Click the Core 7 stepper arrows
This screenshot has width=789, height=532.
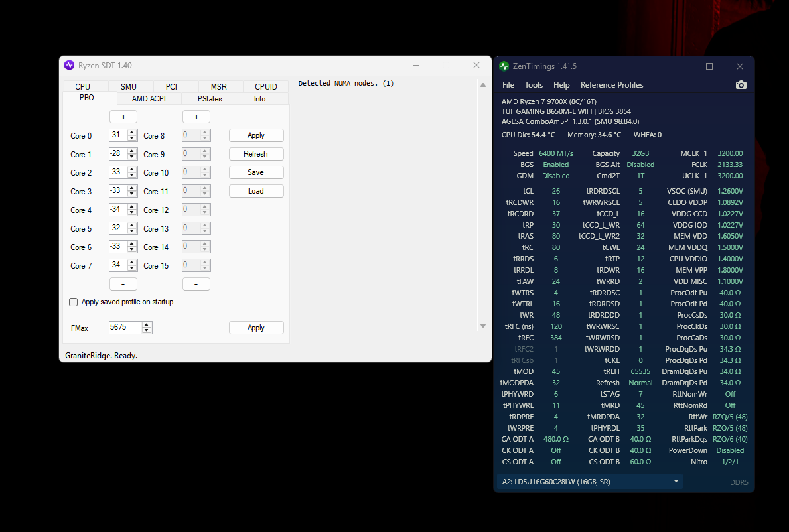(x=132, y=265)
